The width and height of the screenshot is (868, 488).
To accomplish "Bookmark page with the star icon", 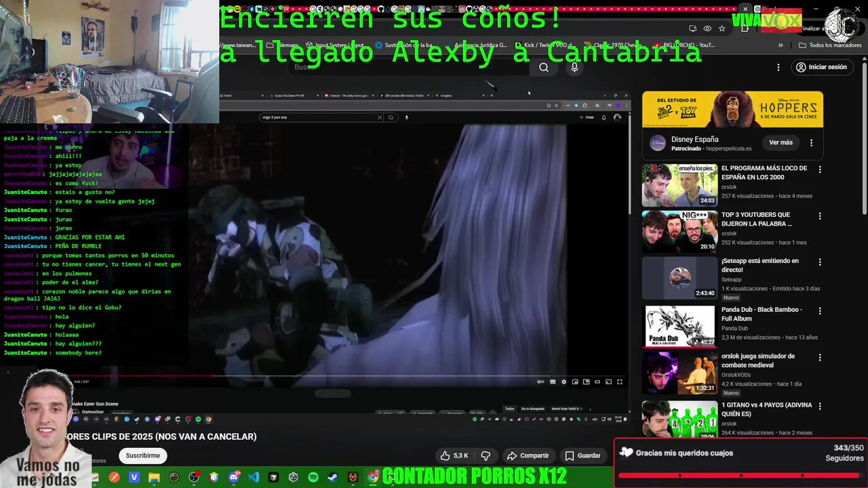I will (722, 28).
